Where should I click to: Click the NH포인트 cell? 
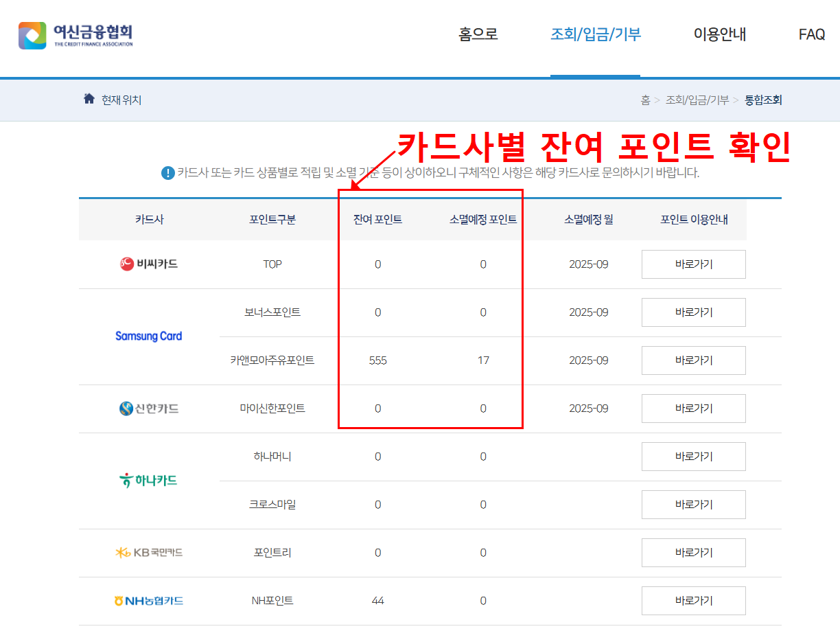point(272,601)
